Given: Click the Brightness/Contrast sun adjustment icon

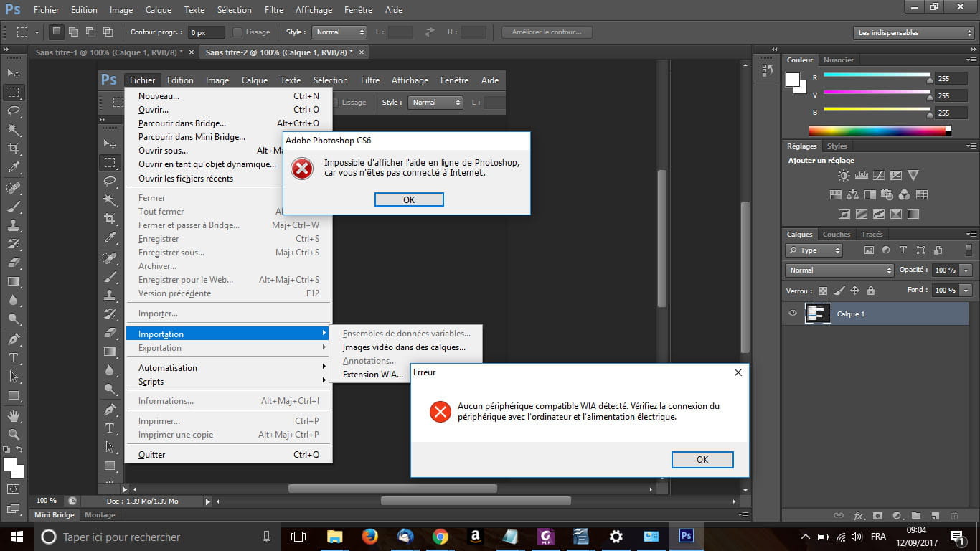Looking at the screenshot, I should 844,176.
